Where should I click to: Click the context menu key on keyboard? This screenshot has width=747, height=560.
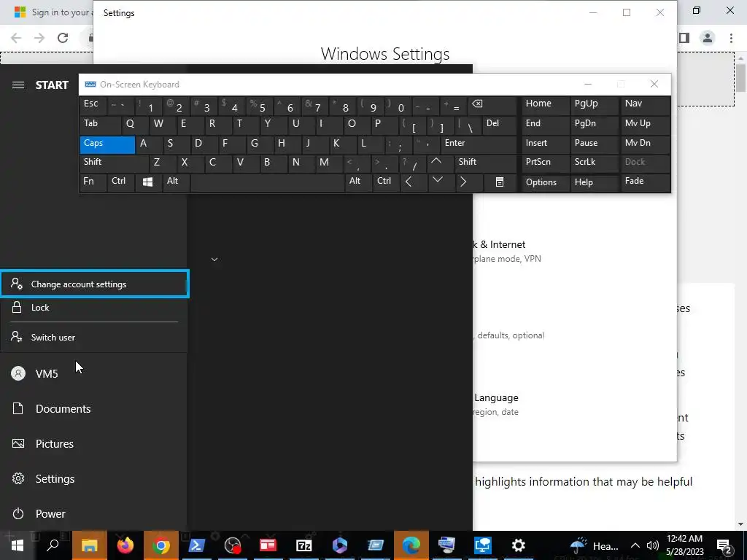(499, 182)
